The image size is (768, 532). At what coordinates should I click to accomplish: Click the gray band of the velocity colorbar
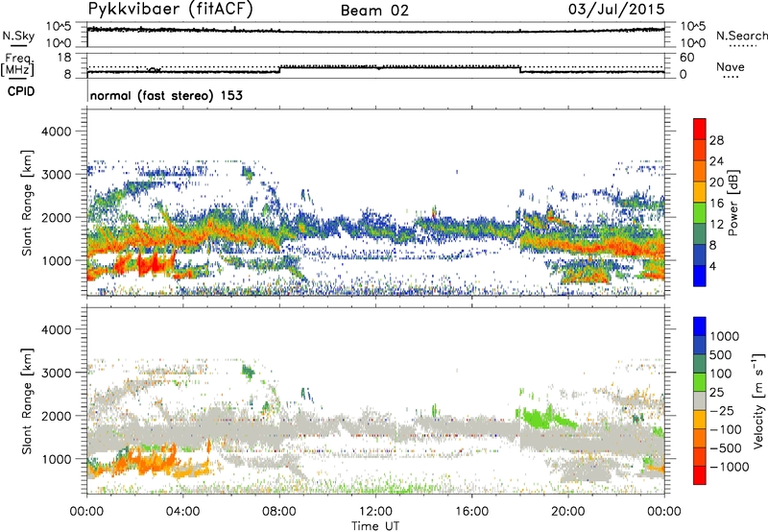(x=700, y=400)
